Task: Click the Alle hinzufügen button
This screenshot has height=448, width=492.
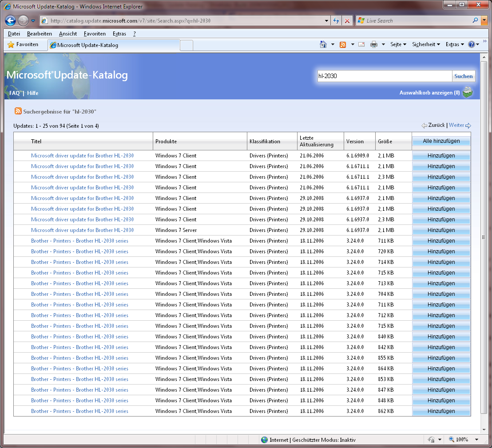Action: (x=441, y=141)
